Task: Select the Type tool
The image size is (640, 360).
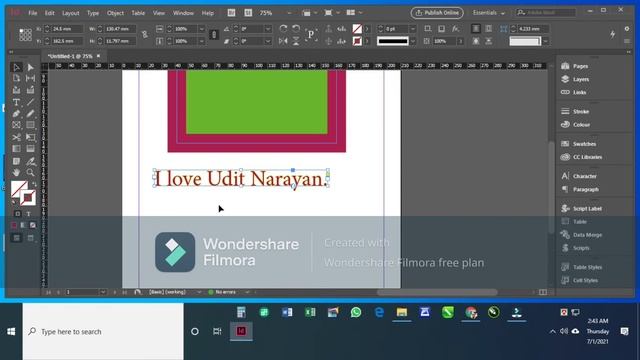Action: pos(16,102)
